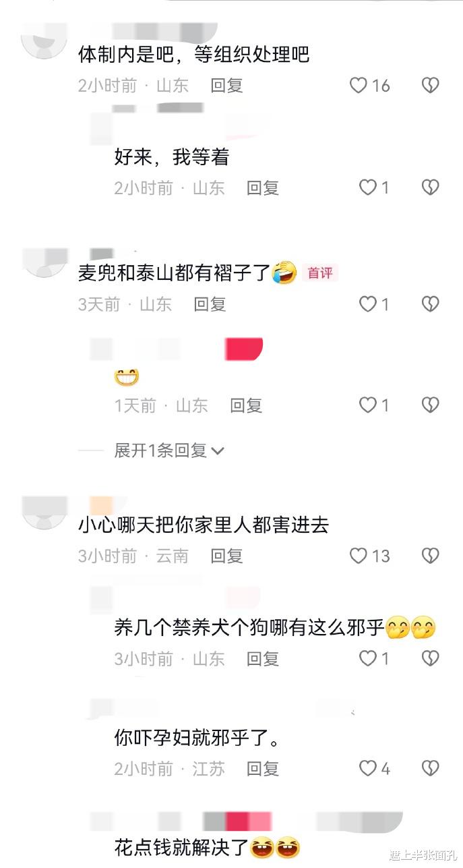Dislike the comment '小心哪天把你家里人都害进去'
The width and height of the screenshot is (463, 868).
430,556
